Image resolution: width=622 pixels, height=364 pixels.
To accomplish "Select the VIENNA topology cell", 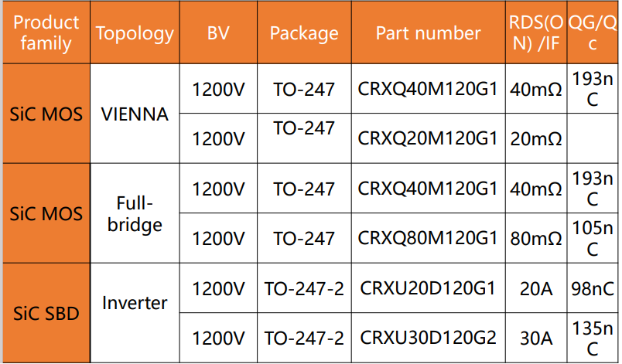I will [135, 114].
